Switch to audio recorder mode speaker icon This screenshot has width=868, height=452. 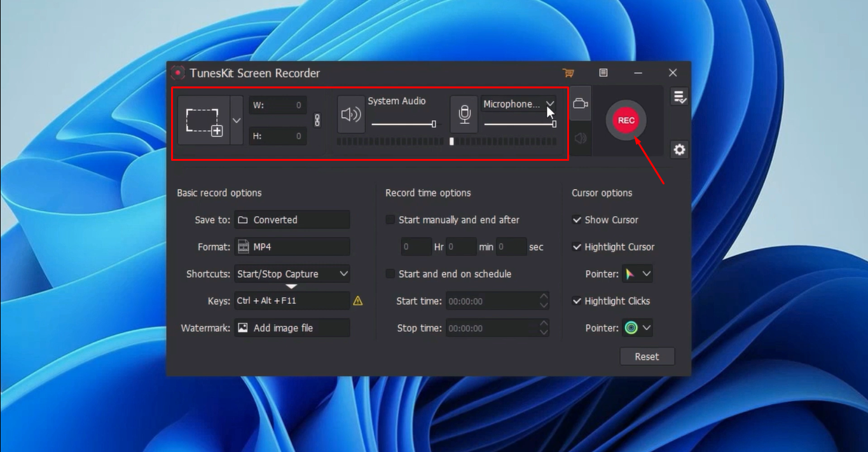pyautogui.click(x=580, y=139)
